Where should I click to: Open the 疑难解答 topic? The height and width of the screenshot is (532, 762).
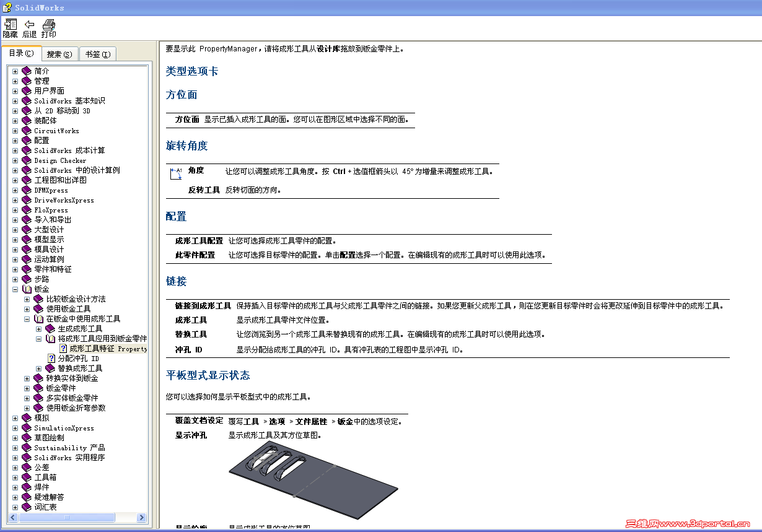(49, 497)
